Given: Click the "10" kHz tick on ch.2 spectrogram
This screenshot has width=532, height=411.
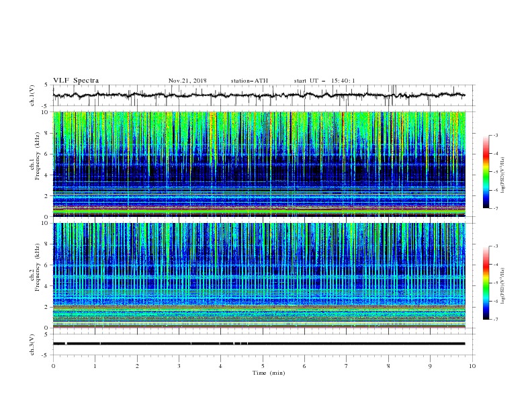Looking at the screenshot, I should click(x=46, y=223).
